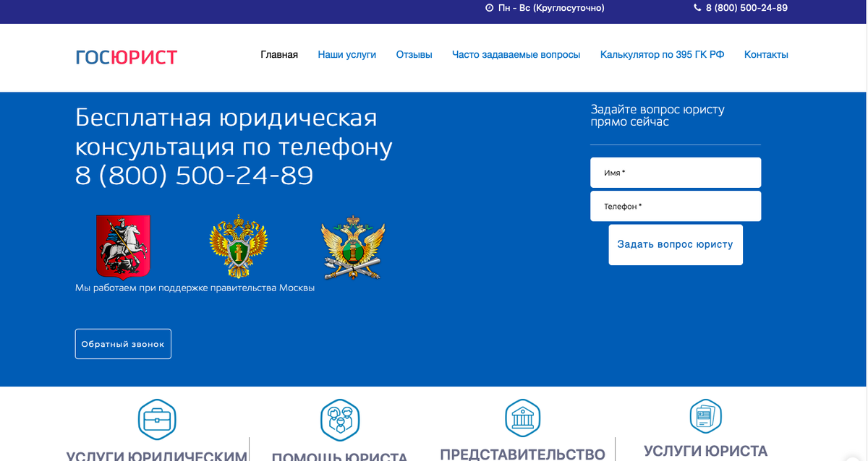Open Калькулятор по 395 ГК РФ
This screenshot has width=868, height=461.
point(663,54)
